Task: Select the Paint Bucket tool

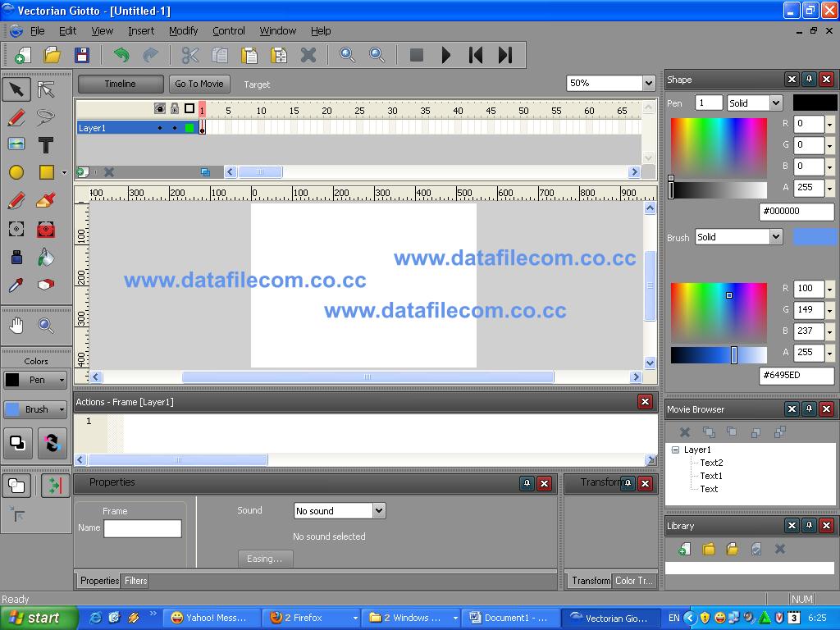Action: point(45,256)
